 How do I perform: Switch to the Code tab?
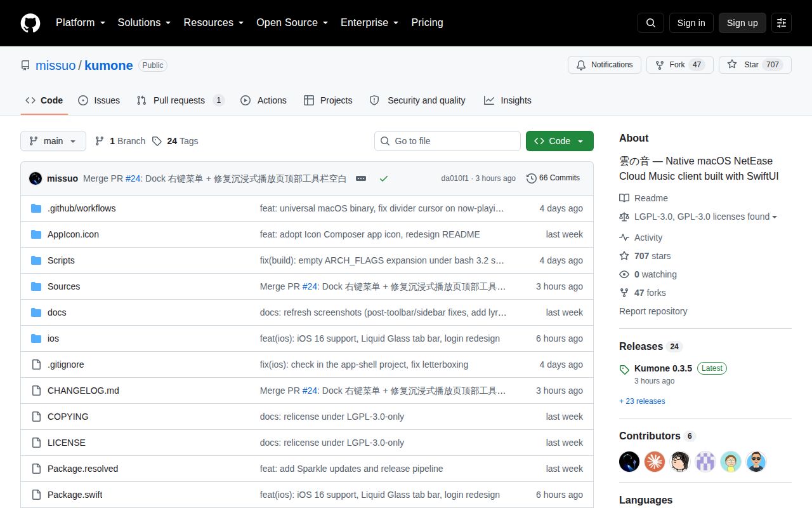[44, 100]
